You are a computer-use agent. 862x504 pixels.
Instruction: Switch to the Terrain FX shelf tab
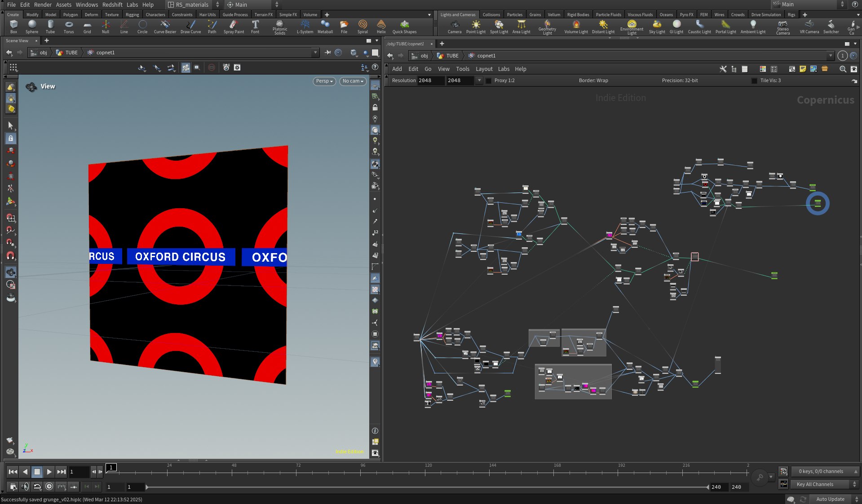pyautogui.click(x=263, y=15)
